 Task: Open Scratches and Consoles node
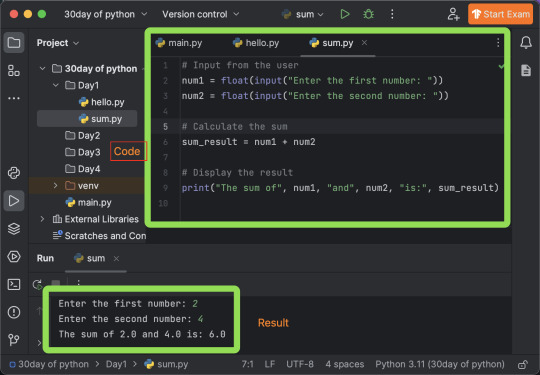pos(99,236)
